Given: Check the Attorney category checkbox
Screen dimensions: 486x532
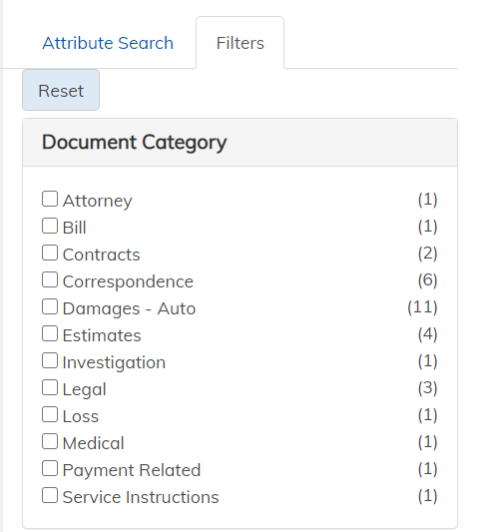Looking at the screenshot, I should pos(50,199).
